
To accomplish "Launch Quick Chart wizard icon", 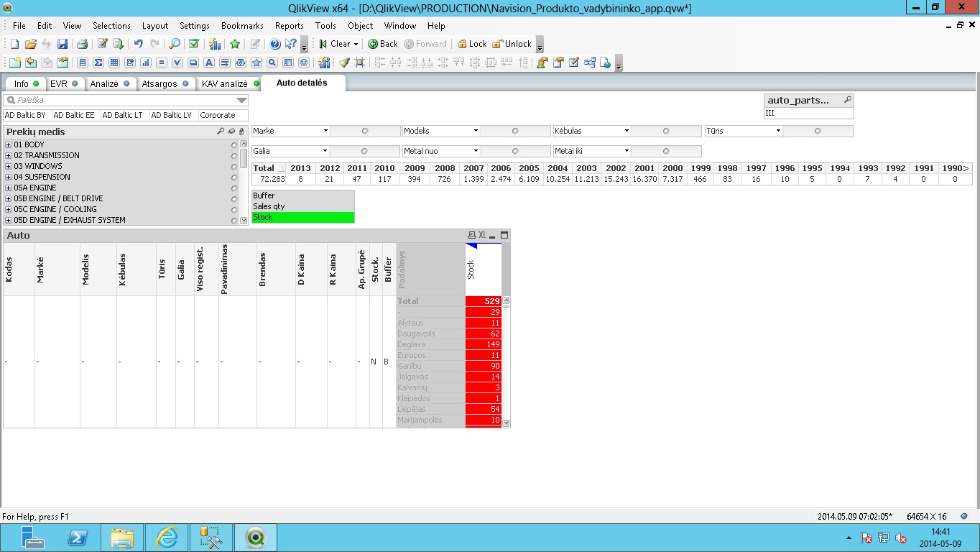I will [215, 44].
